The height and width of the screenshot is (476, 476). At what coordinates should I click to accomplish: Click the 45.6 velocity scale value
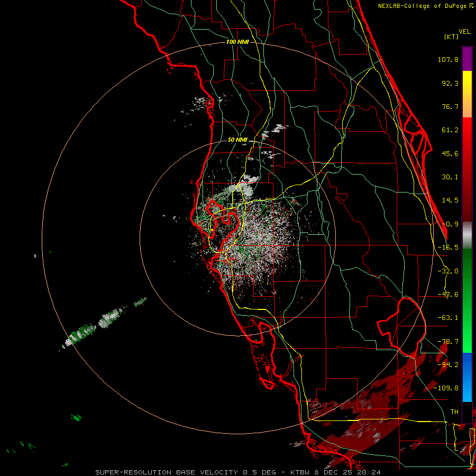click(x=450, y=153)
